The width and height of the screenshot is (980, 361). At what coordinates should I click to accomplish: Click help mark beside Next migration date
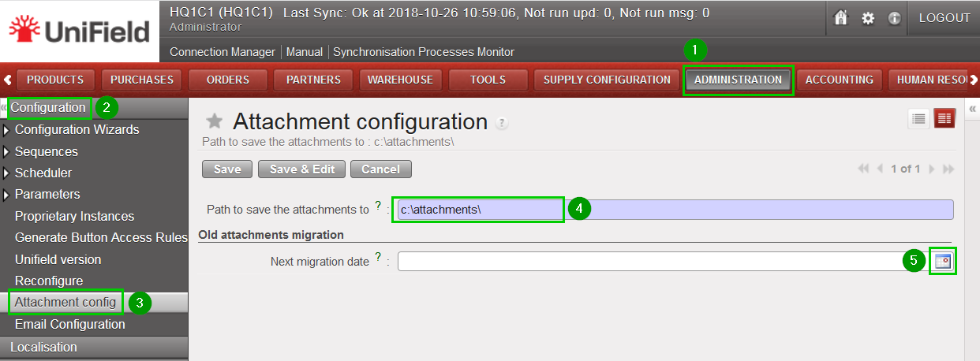tap(378, 257)
